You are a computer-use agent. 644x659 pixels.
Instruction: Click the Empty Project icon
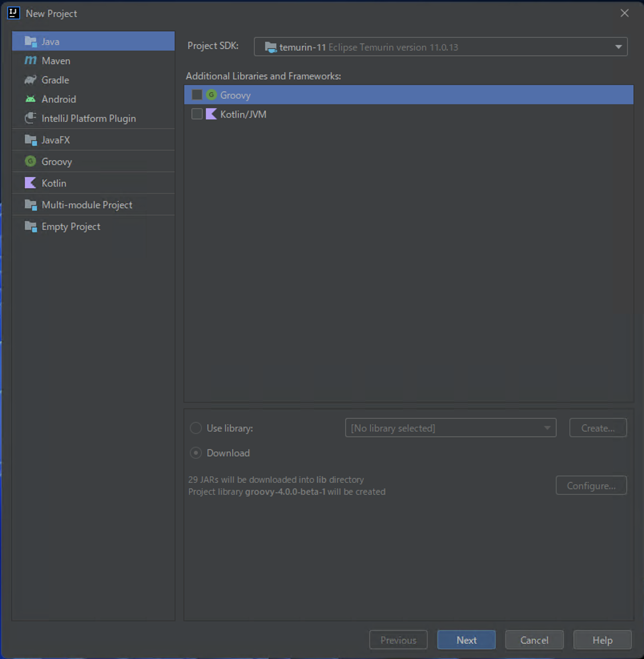[30, 226]
